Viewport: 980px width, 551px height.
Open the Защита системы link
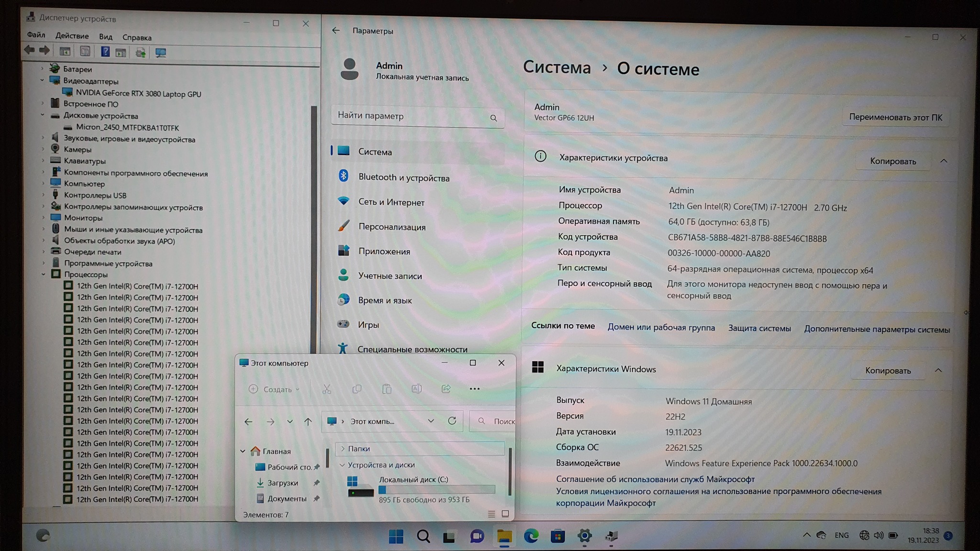point(759,328)
